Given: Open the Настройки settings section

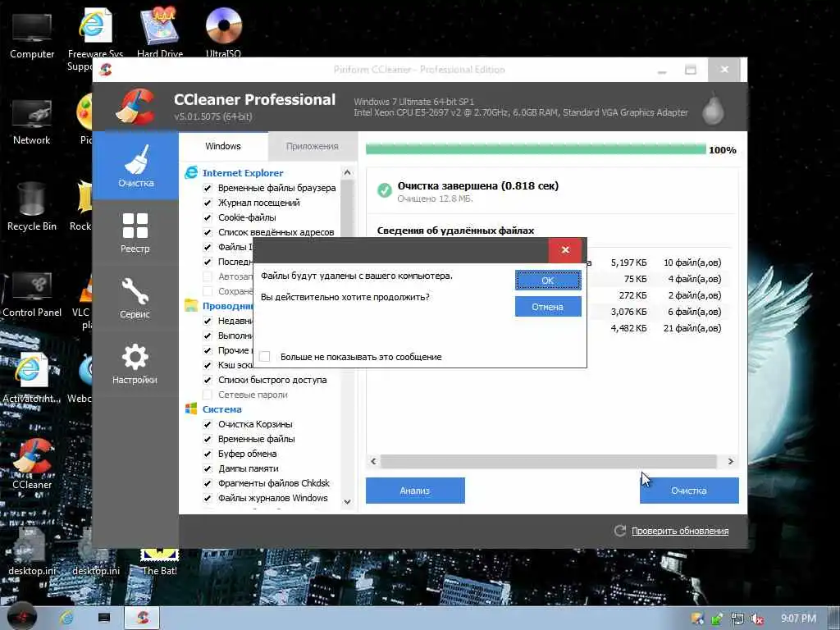Looking at the screenshot, I should tap(135, 364).
